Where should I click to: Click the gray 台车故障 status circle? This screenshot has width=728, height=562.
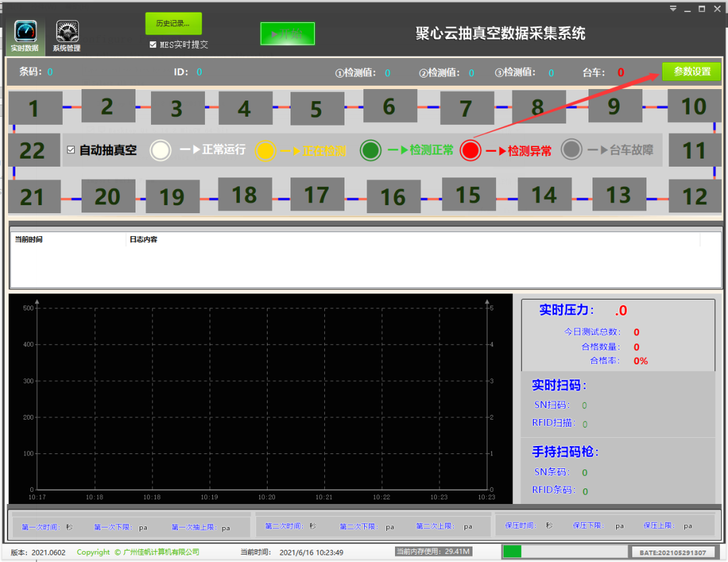[x=572, y=149]
